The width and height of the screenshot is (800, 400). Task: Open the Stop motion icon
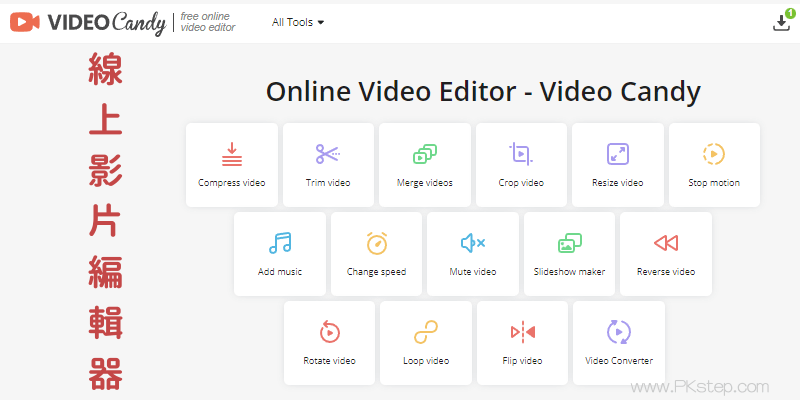714,154
